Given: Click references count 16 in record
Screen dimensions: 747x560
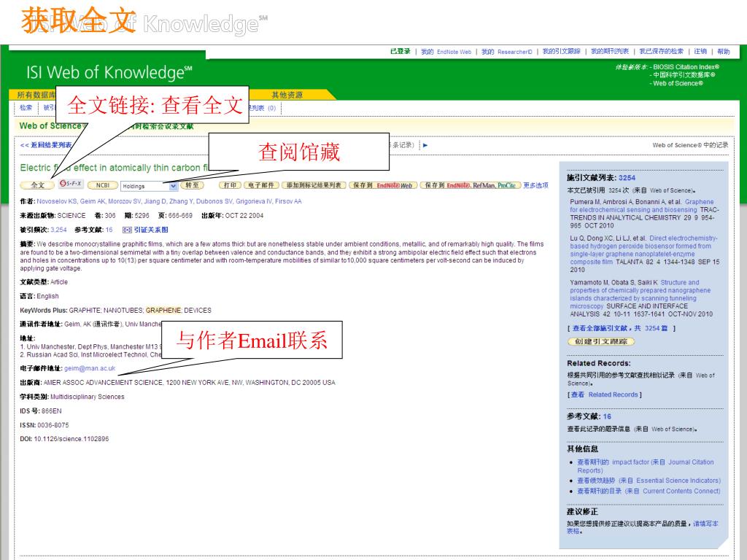Looking at the screenshot, I should click(109, 230).
